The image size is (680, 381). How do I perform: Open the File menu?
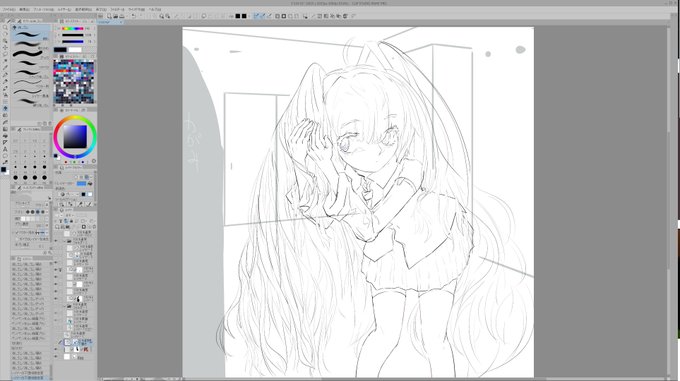point(9,9)
